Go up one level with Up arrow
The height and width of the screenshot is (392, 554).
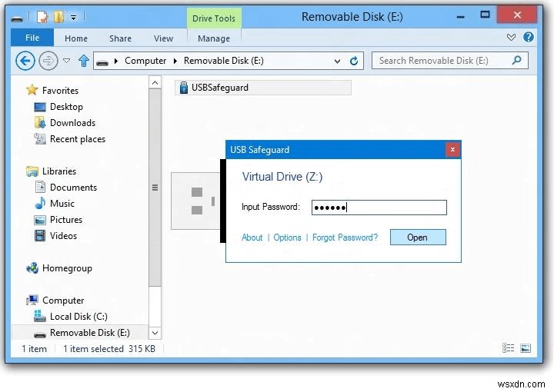pyautogui.click(x=84, y=61)
